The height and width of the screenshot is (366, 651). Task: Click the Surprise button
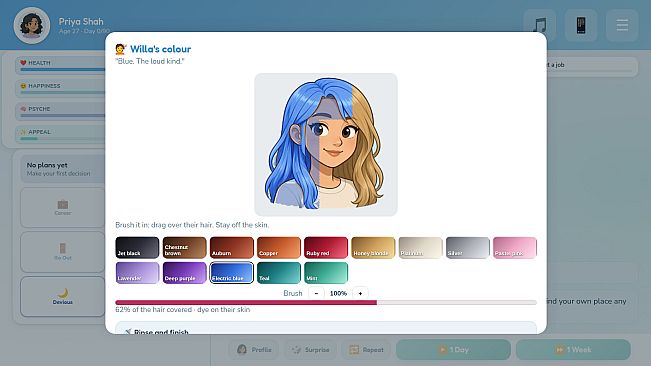pyautogui.click(x=311, y=350)
